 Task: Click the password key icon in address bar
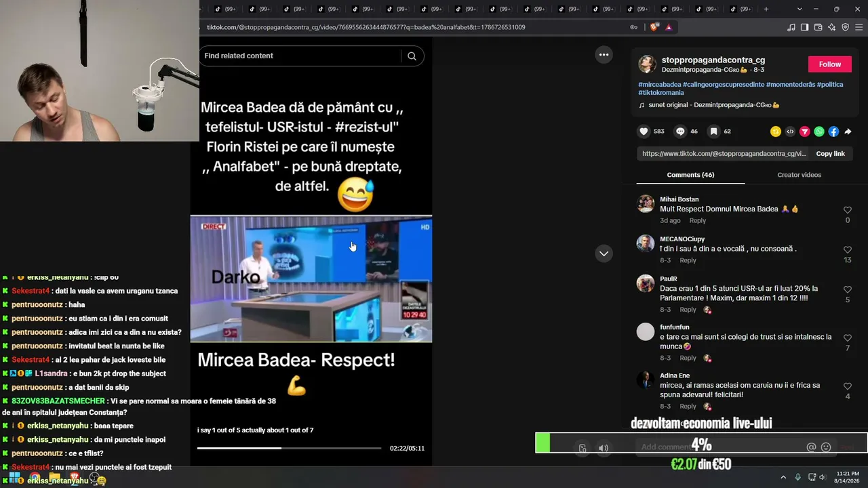coord(634,27)
